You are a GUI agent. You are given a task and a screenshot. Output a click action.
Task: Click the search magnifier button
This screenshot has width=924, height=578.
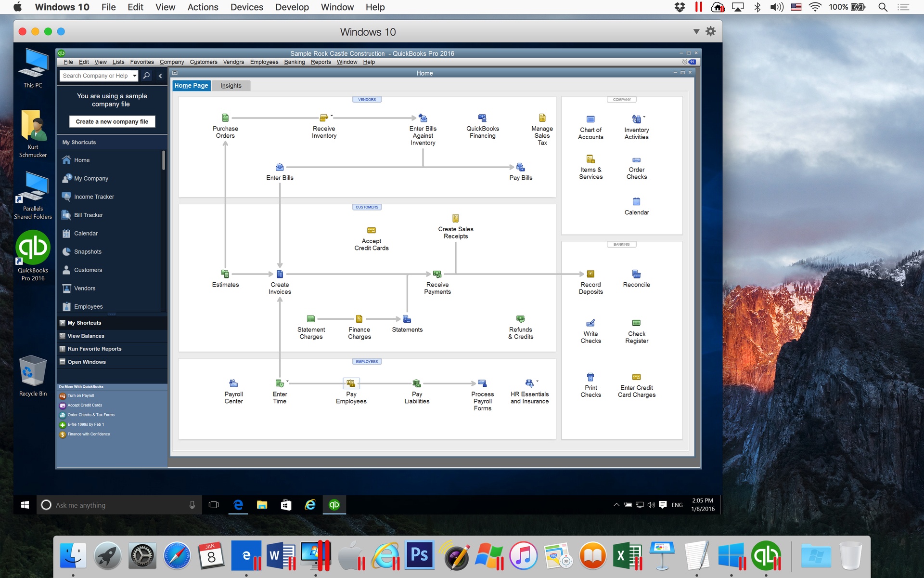tap(146, 76)
